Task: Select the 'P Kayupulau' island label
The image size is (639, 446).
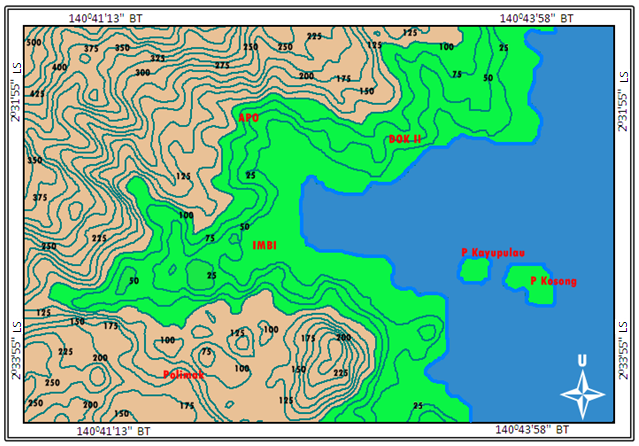Action: click(x=493, y=253)
